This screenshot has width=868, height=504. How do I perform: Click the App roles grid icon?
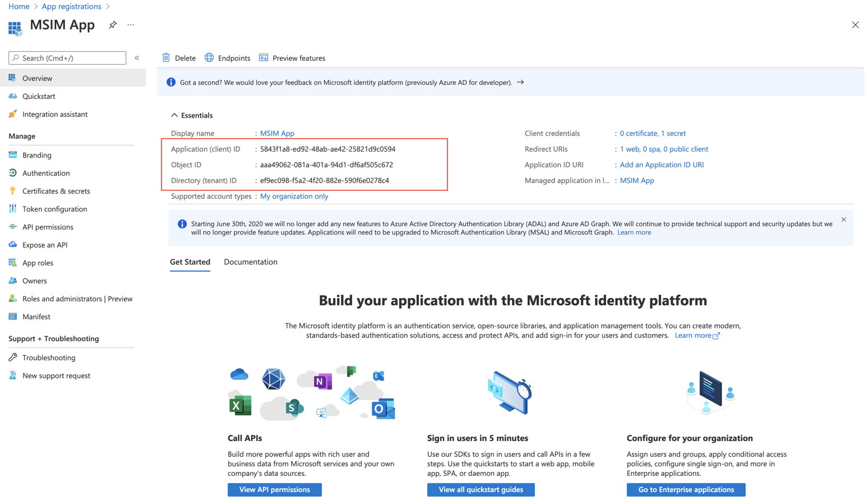12,263
